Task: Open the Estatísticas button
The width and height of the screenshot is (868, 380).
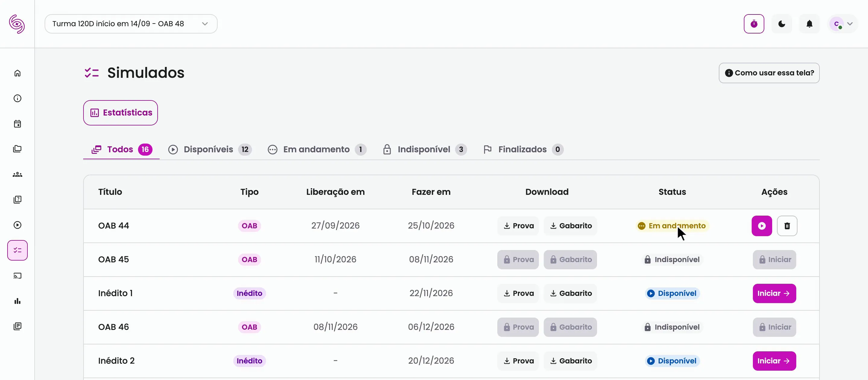Action: point(121,112)
